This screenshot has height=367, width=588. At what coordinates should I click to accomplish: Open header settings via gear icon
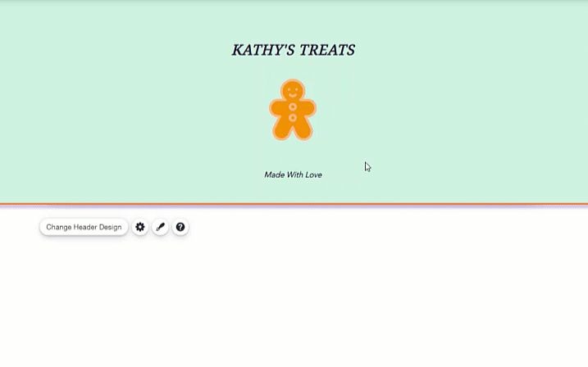(140, 227)
